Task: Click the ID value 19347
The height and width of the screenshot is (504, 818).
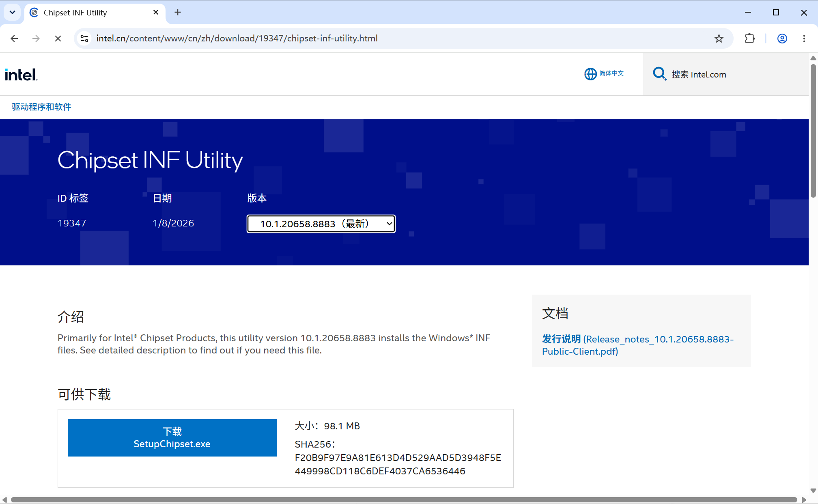Action: click(x=72, y=223)
